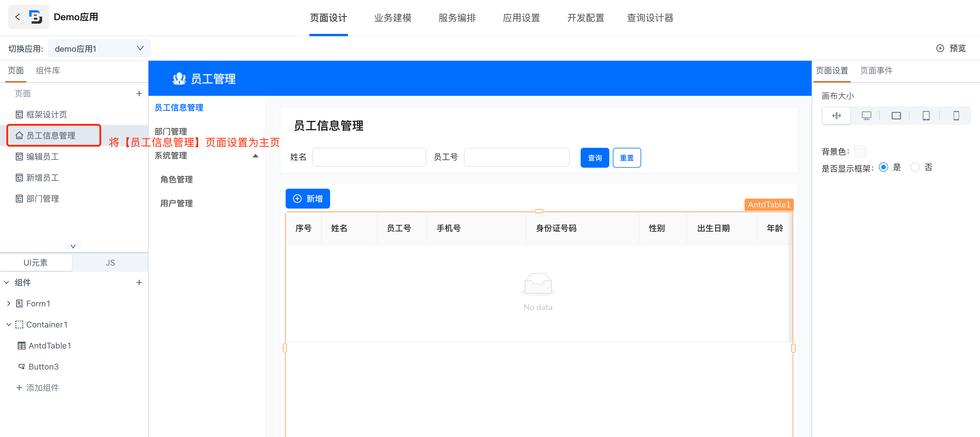Click the preview play icon

[940, 48]
